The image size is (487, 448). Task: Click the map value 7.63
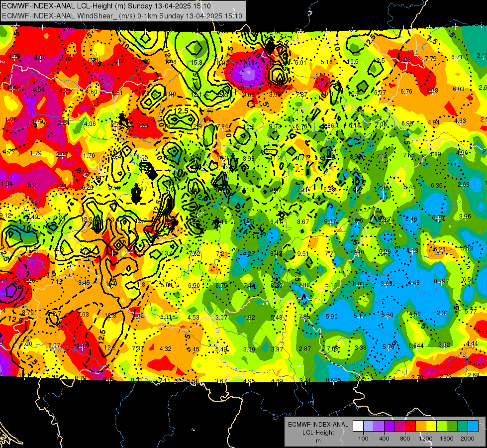point(83,314)
